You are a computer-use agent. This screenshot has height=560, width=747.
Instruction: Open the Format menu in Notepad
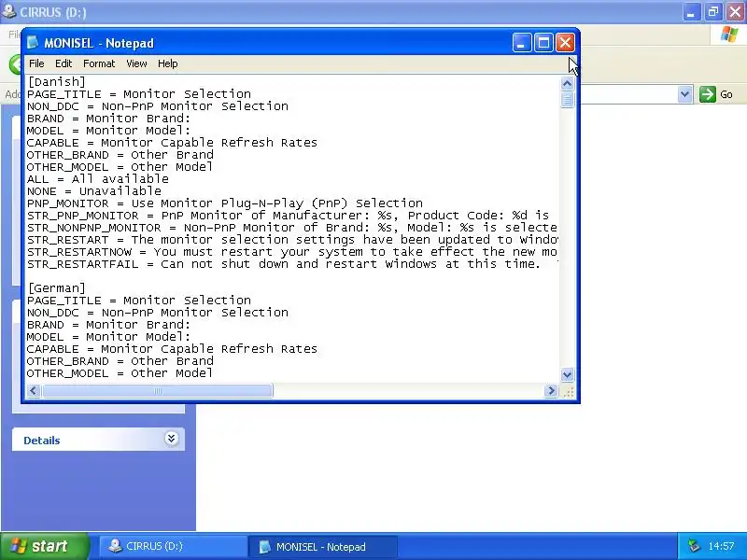click(x=99, y=63)
